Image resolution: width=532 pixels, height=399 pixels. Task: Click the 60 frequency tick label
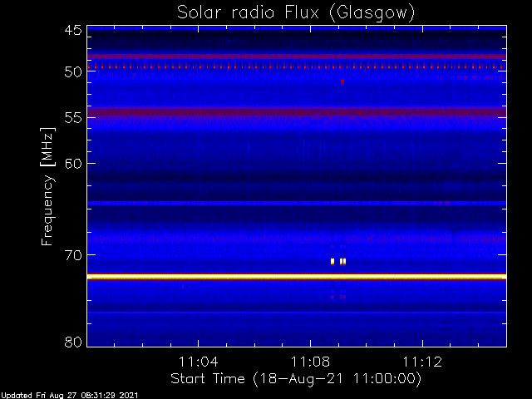(x=73, y=164)
